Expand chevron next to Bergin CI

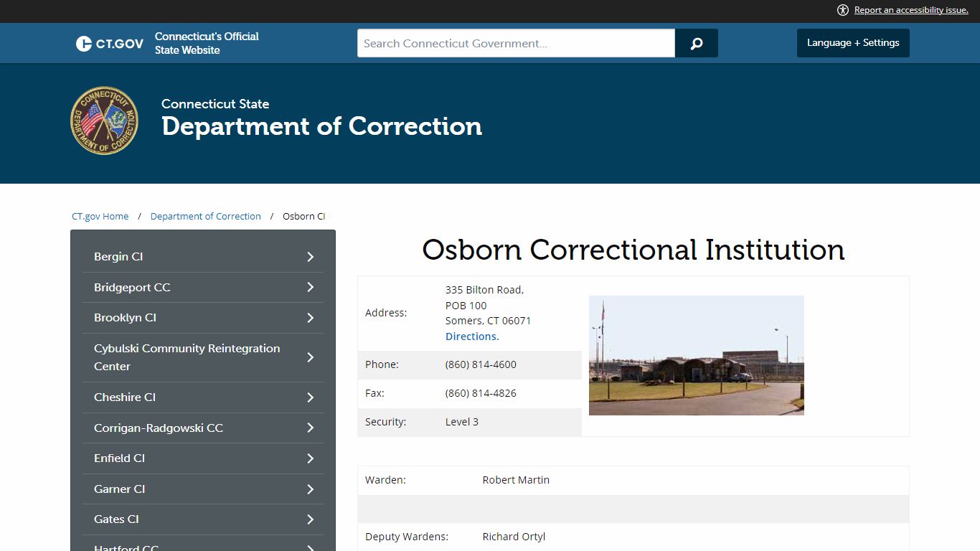[311, 257]
